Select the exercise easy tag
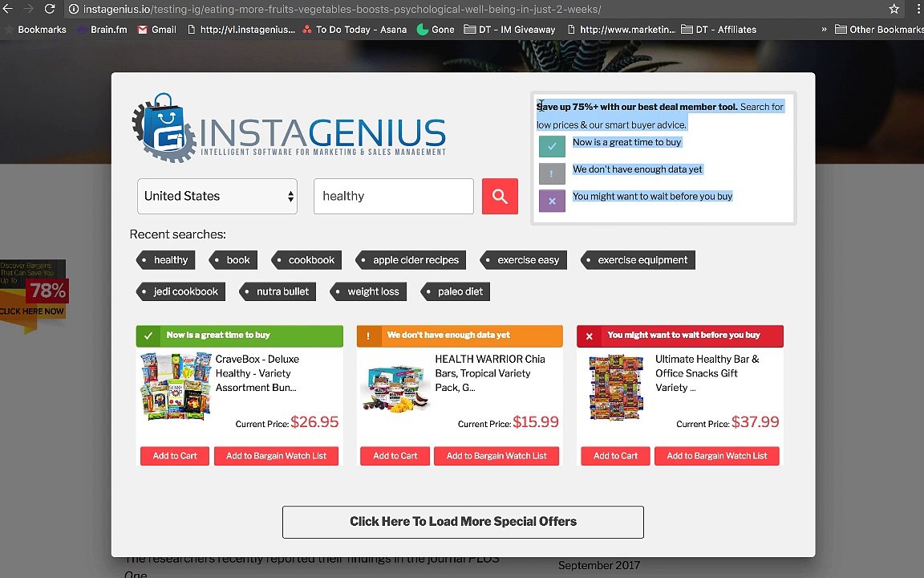Image resolution: width=924 pixels, height=578 pixels. coord(523,260)
